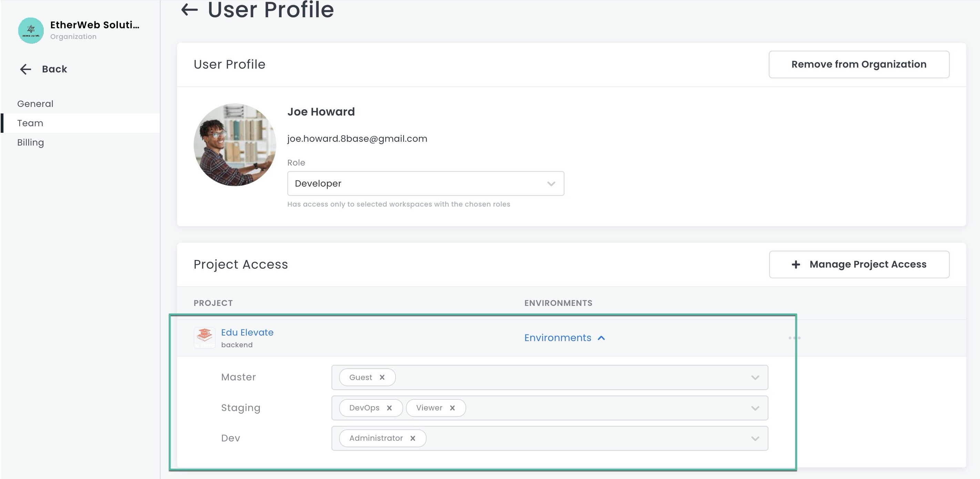Expand the Master environment roles dropdown arrow
Image resolution: width=980 pixels, height=479 pixels.
tap(755, 377)
